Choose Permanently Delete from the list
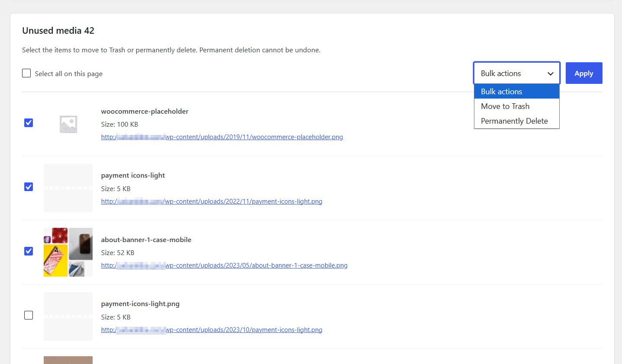Viewport: 622px width, 364px height. tap(517, 121)
